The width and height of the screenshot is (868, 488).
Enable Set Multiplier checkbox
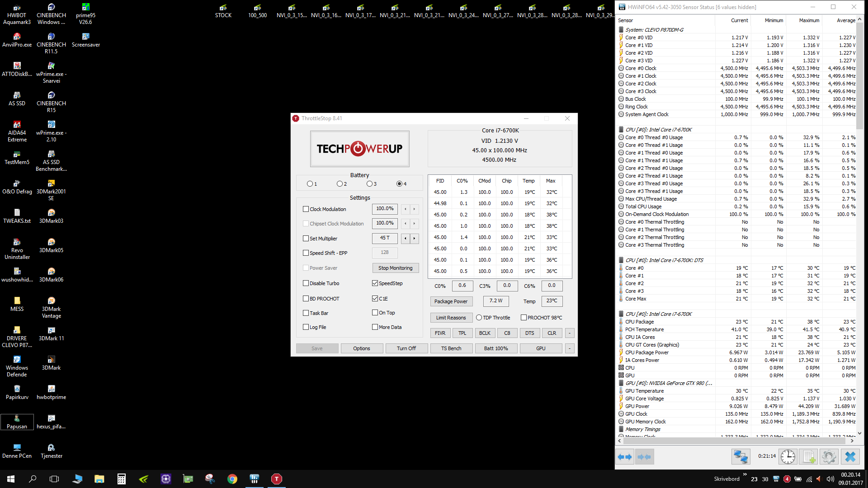(306, 239)
